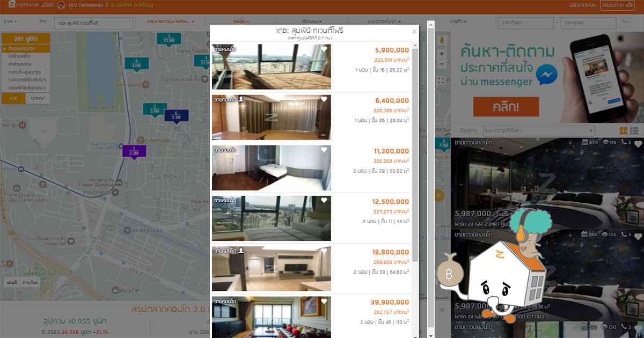Open the building age filter dropdown
This screenshot has width=644, height=338.
(458, 22)
